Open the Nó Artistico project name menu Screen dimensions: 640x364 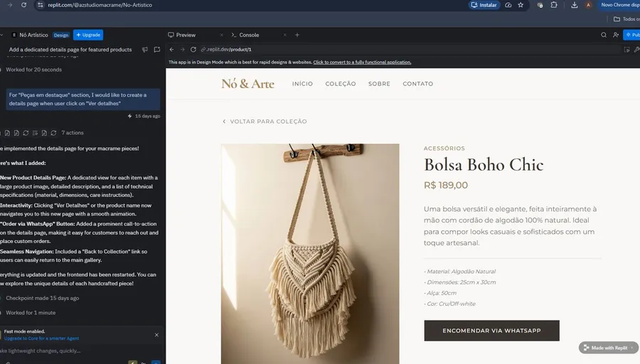click(30, 35)
